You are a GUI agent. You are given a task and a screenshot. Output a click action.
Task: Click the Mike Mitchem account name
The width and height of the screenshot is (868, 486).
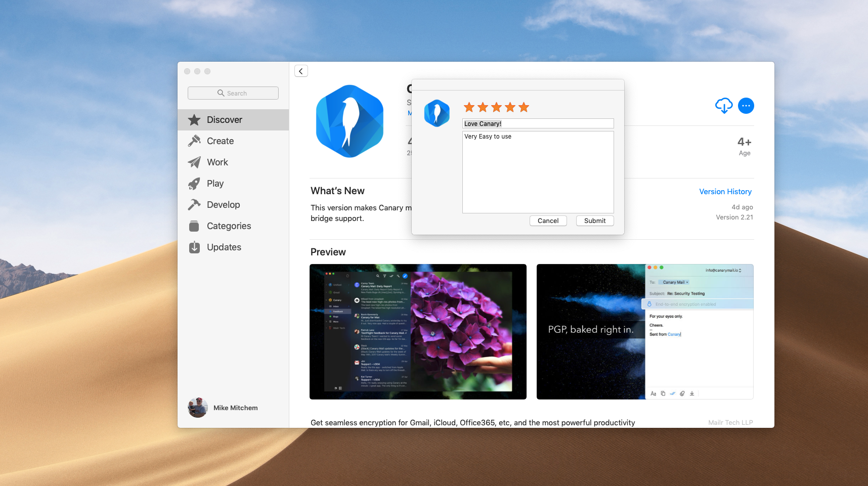[x=236, y=408]
